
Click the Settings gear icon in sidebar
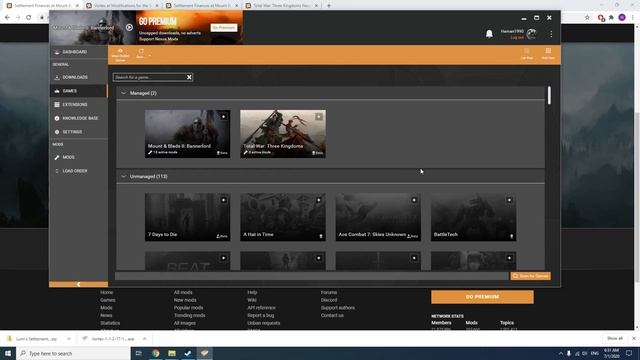pos(57,132)
